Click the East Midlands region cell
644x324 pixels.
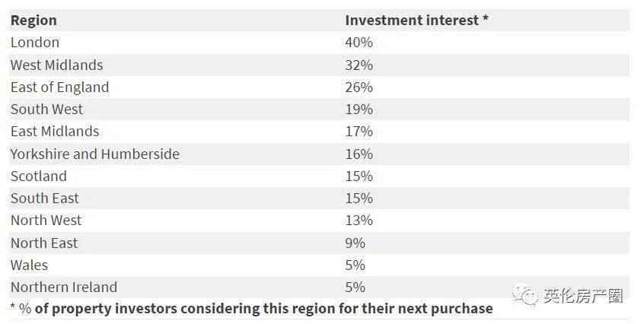tap(55, 132)
